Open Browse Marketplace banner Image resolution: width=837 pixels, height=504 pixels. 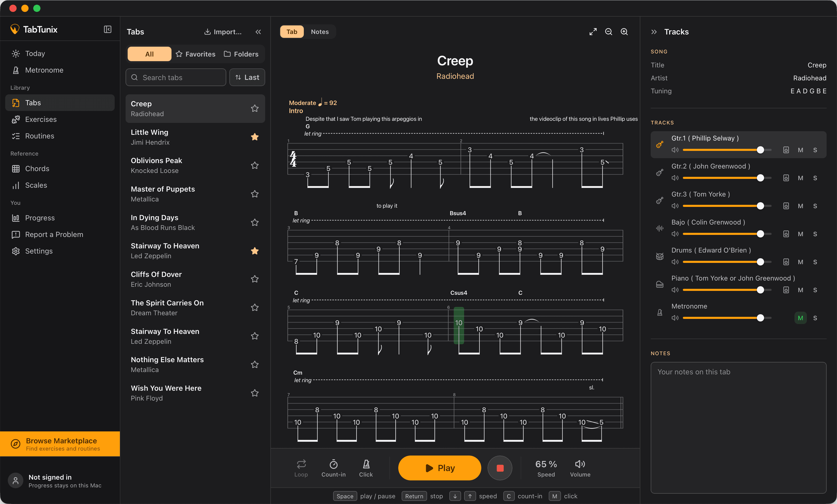click(60, 444)
